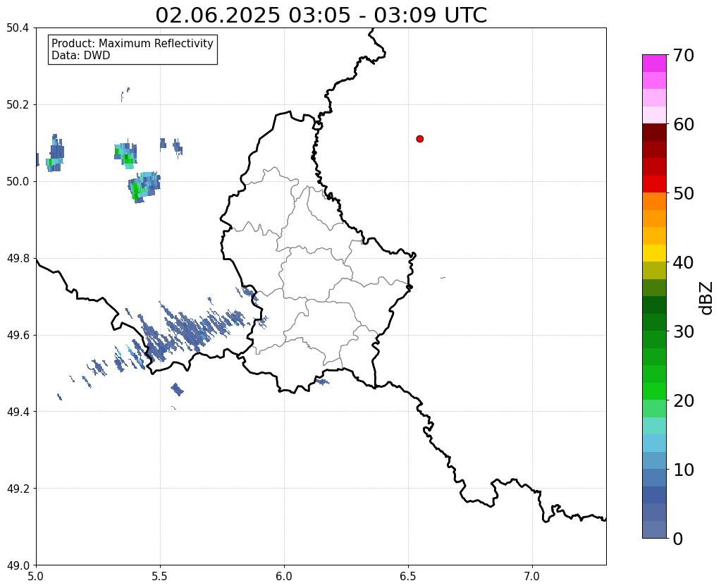Click the colorbar tick label 30
This screenshot has width=721, height=588.
pyautogui.click(x=684, y=331)
